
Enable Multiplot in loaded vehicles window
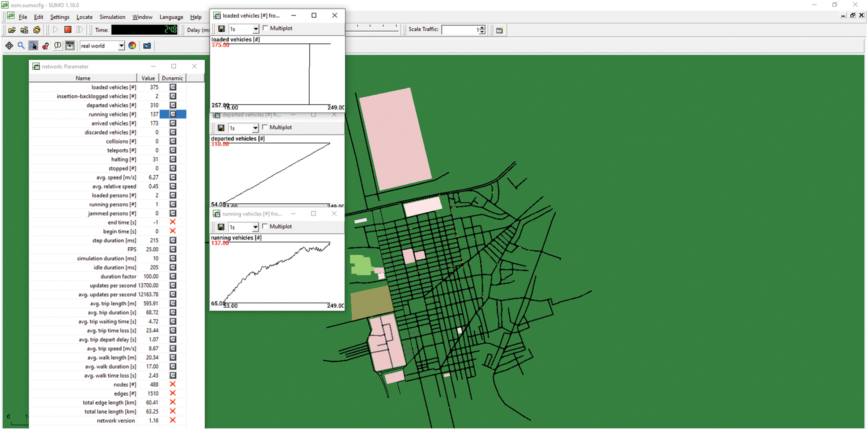[x=265, y=28]
